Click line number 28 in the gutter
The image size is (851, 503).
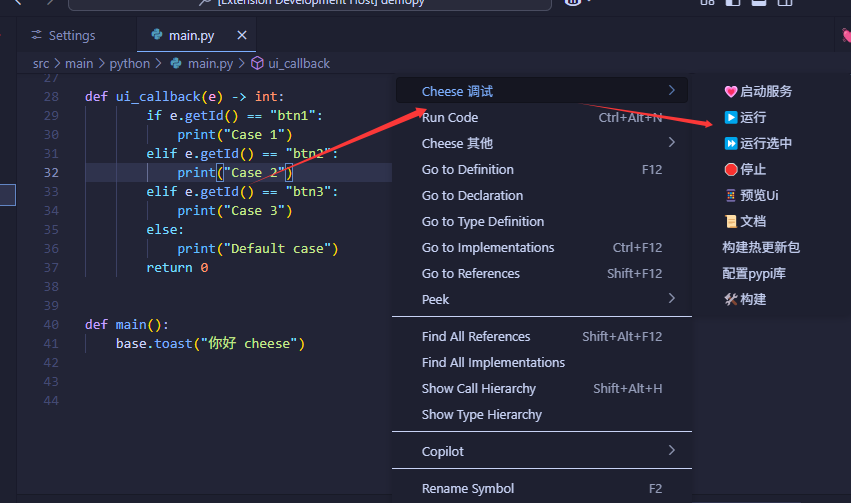pyautogui.click(x=51, y=97)
